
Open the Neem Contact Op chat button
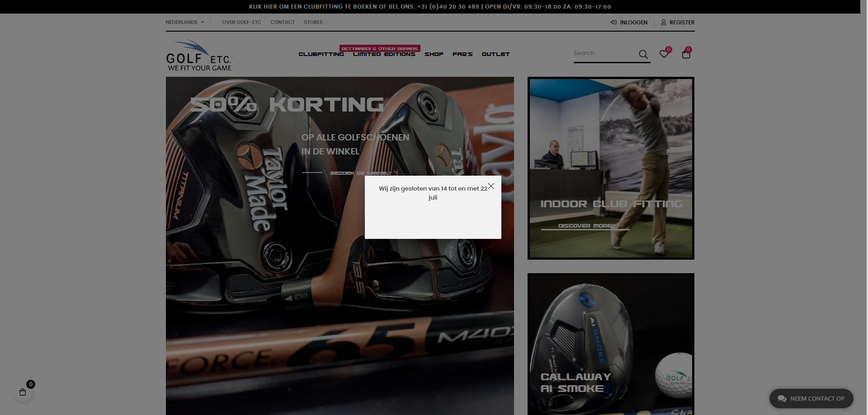[811, 398]
